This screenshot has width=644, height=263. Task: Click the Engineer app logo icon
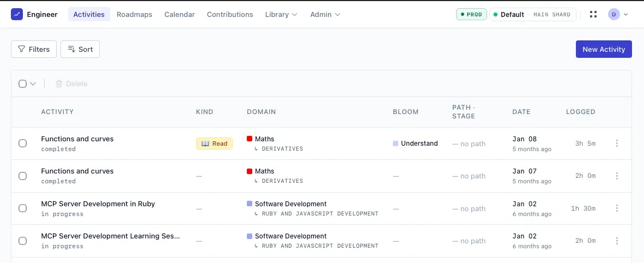(x=17, y=14)
